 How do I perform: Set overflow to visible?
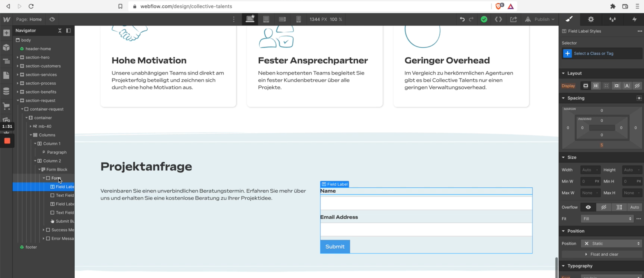tap(588, 207)
